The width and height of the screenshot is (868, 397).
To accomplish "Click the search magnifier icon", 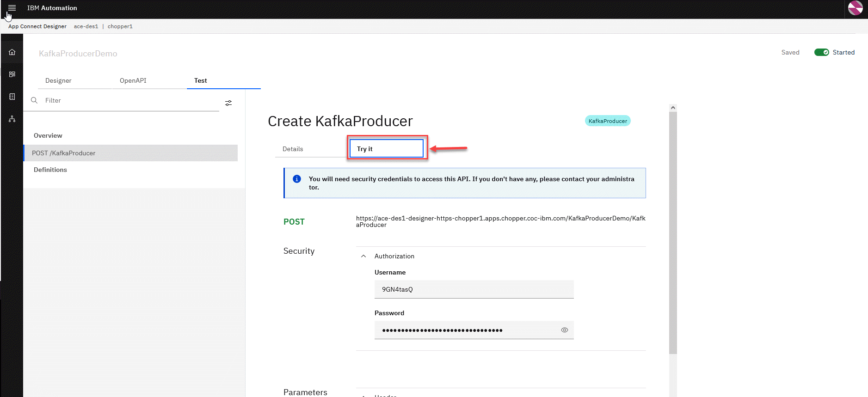I will (34, 100).
